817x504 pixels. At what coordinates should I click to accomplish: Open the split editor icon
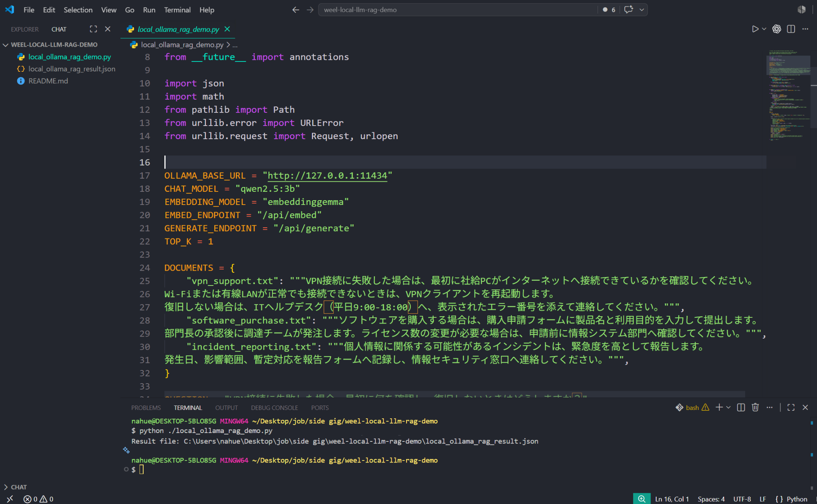click(x=791, y=29)
